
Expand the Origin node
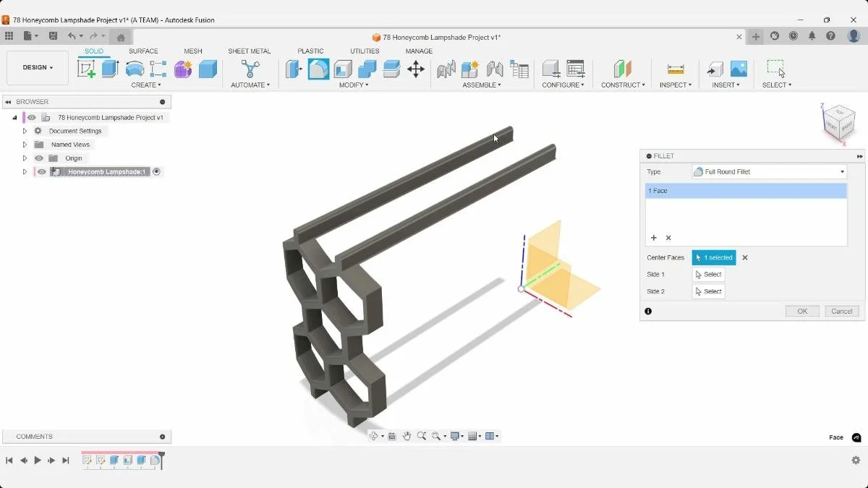25,158
